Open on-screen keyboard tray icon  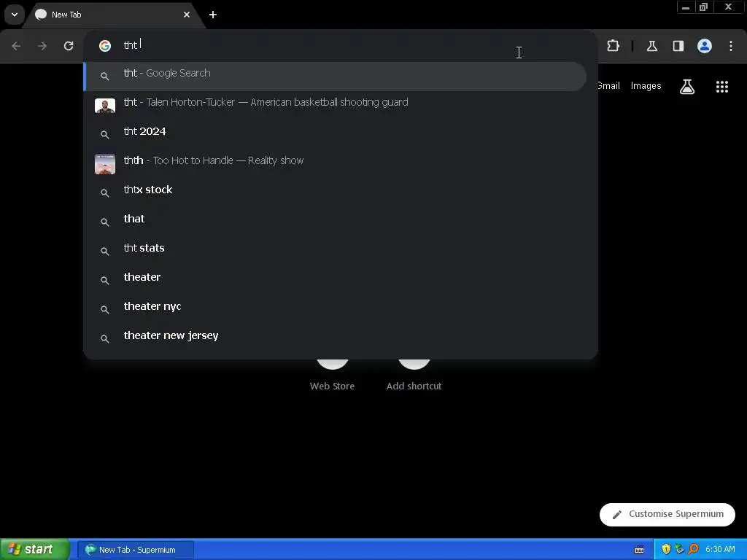click(639, 550)
